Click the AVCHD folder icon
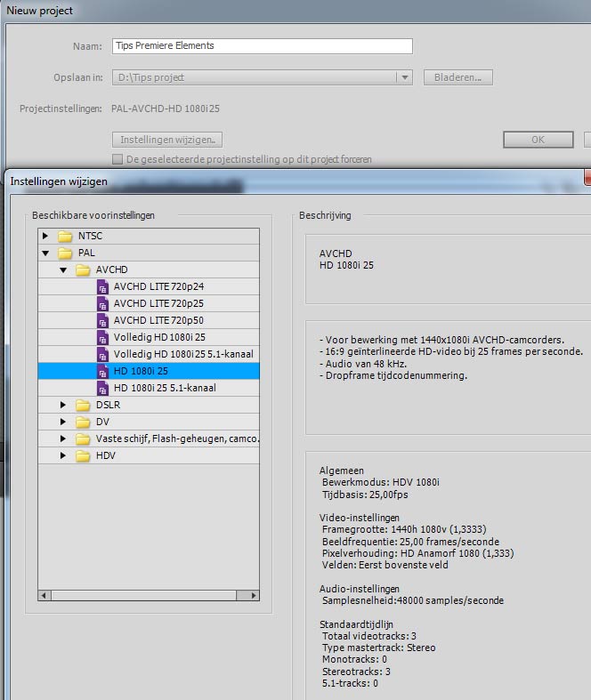The width and height of the screenshot is (591, 700). click(x=83, y=270)
